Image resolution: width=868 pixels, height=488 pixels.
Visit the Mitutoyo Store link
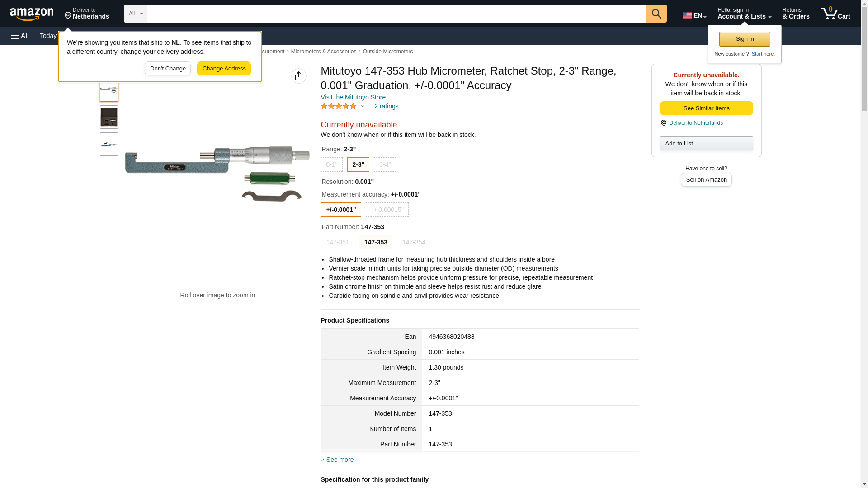click(x=353, y=97)
